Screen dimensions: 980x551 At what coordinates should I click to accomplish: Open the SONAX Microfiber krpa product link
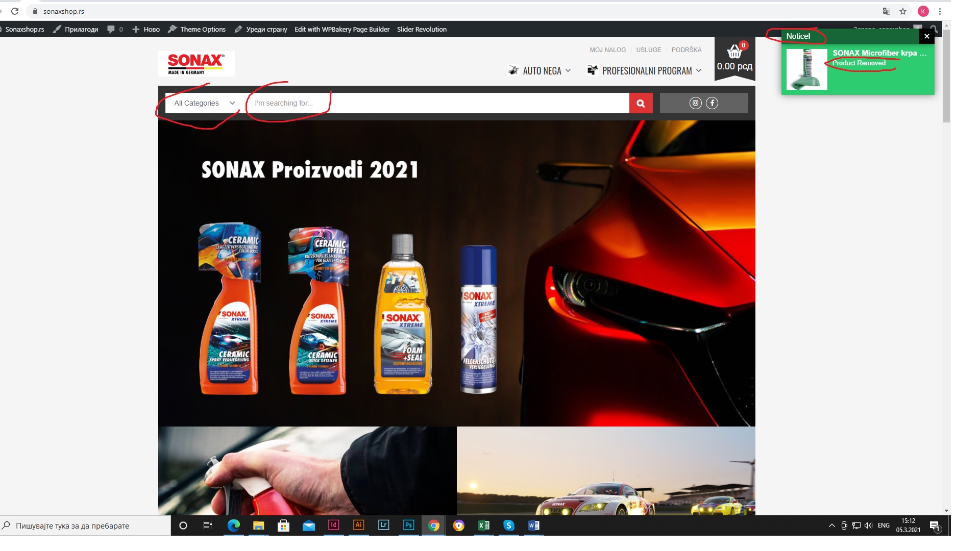tap(879, 53)
